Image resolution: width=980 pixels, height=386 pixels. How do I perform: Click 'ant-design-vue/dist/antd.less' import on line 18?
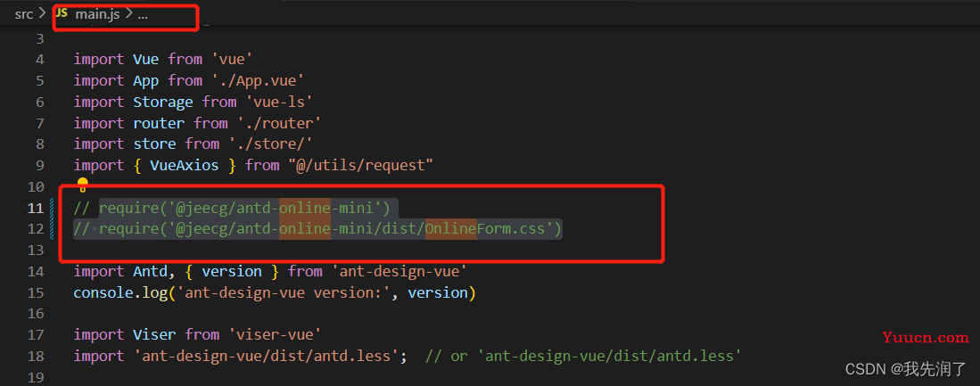[x=270, y=356]
